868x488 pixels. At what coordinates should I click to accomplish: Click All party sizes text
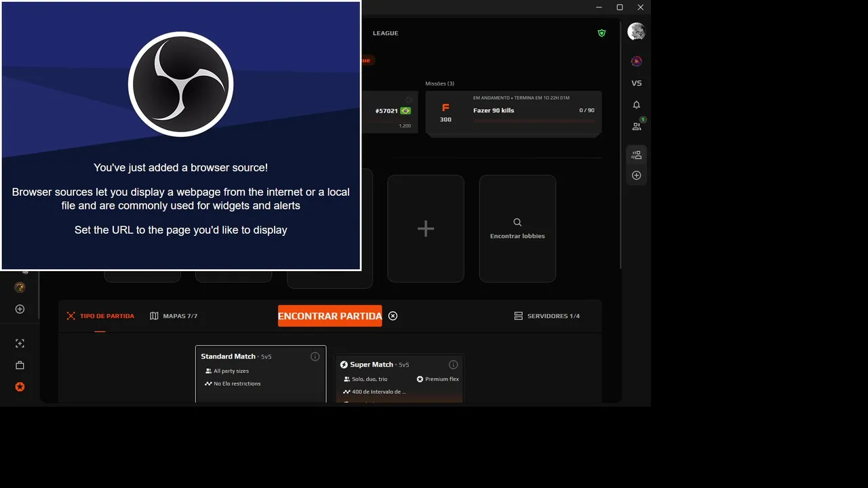[x=231, y=371]
